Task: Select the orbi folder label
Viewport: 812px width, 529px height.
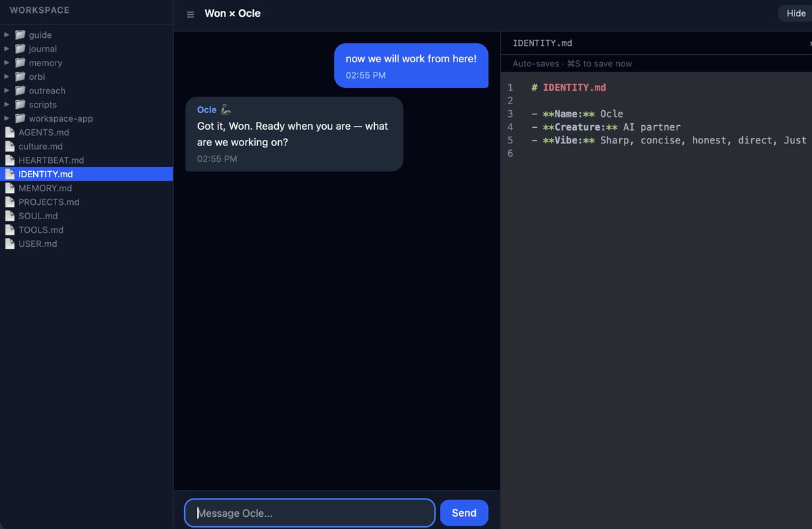Action: click(37, 76)
